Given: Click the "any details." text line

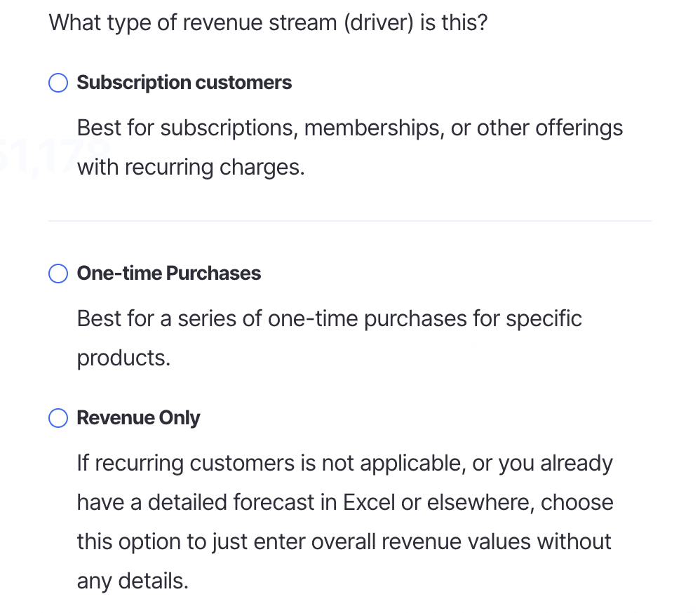Looking at the screenshot, I should (x=133, y=581).
